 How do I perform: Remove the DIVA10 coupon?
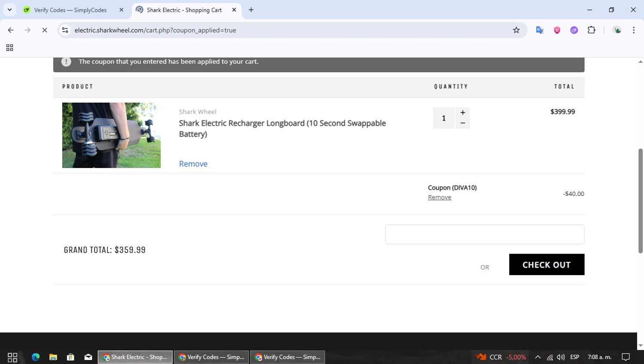click(x=439, y=197)
